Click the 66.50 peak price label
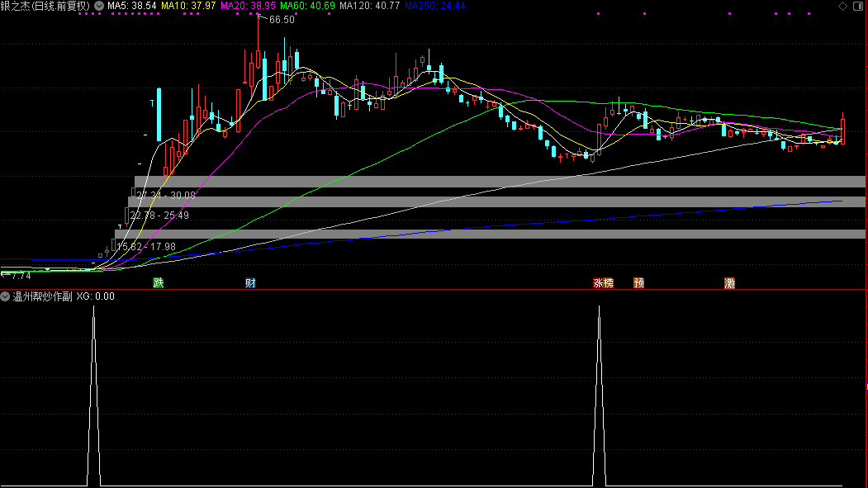The height and width of the screenshot is (488, 868). (x=282, y=20)
